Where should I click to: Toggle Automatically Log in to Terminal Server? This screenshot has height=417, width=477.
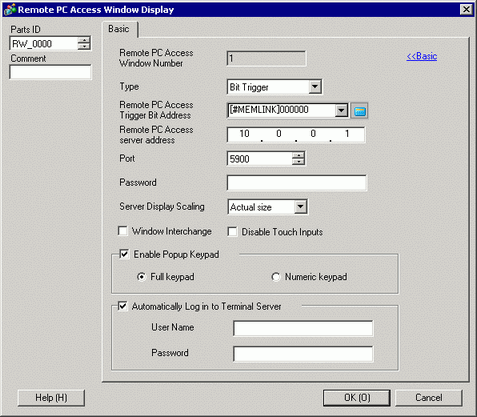(x=123, y=306)
